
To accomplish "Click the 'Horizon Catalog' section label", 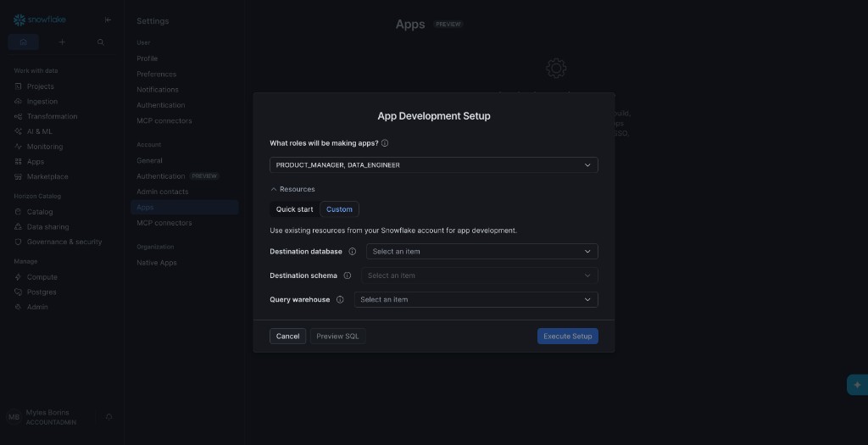I will 37,196.
